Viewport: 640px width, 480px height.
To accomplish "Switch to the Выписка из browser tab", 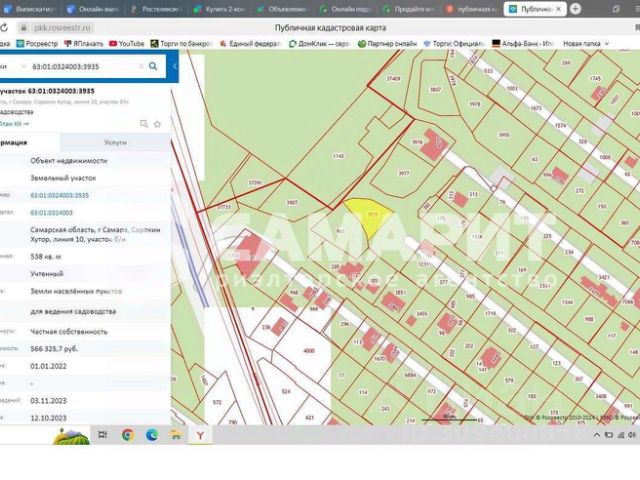I will 29,9.
